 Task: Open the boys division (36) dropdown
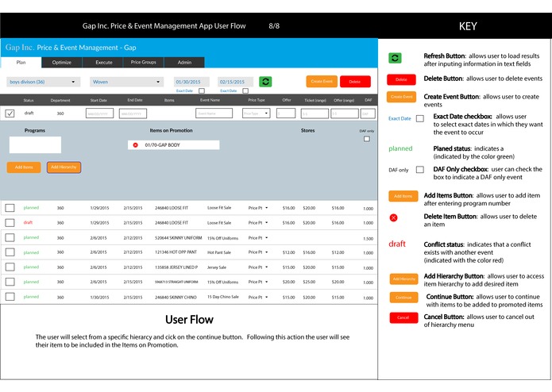click(44, 82)
